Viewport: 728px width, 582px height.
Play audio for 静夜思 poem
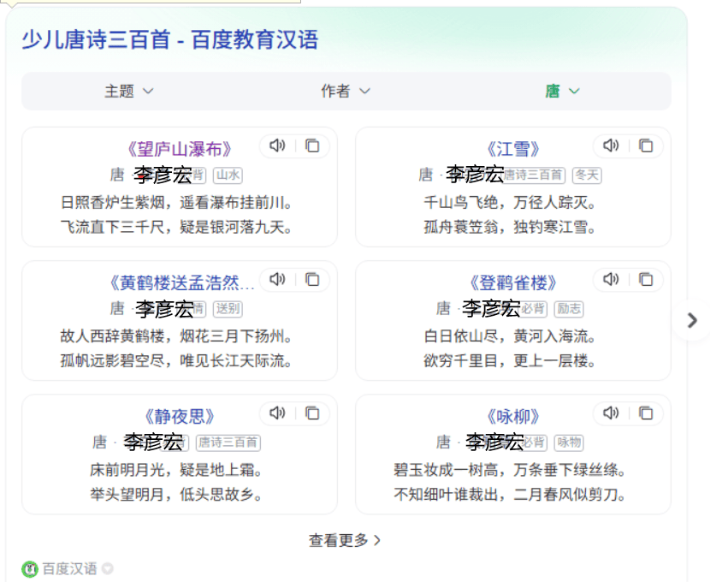point(277,413)
